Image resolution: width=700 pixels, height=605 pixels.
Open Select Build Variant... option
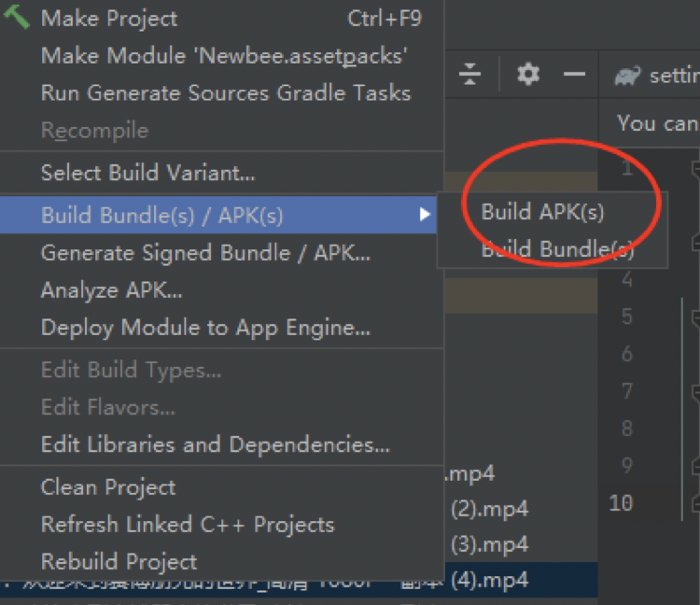(x=147, y=173)
